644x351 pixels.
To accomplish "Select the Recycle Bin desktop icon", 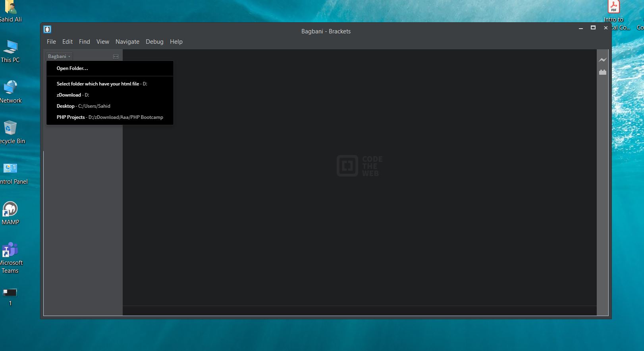I will [10, 132].
